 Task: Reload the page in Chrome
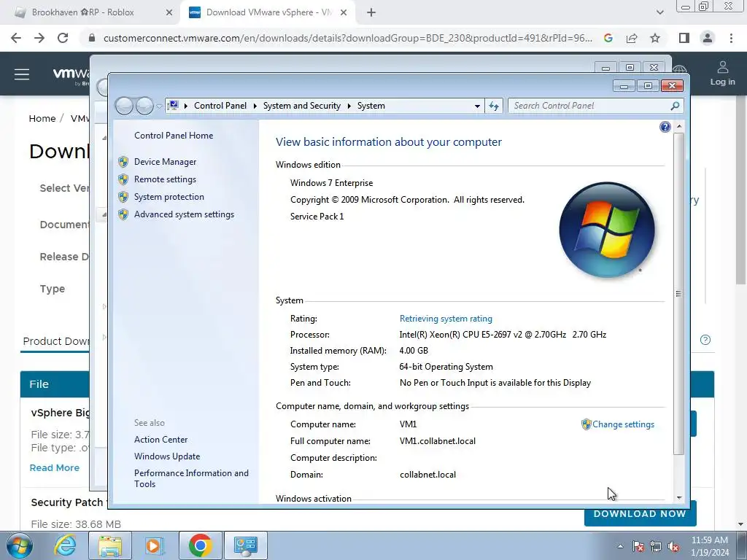point(63,38)
